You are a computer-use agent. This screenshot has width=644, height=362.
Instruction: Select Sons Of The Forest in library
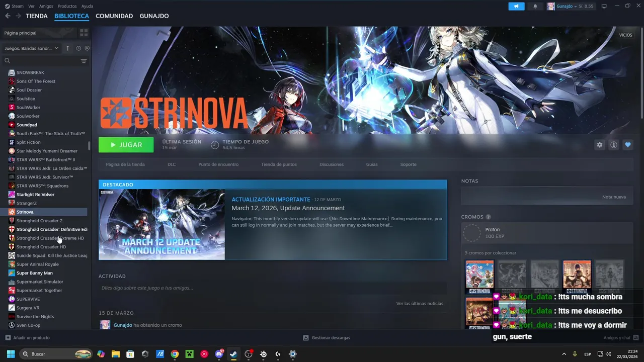[x=36, y=81]
